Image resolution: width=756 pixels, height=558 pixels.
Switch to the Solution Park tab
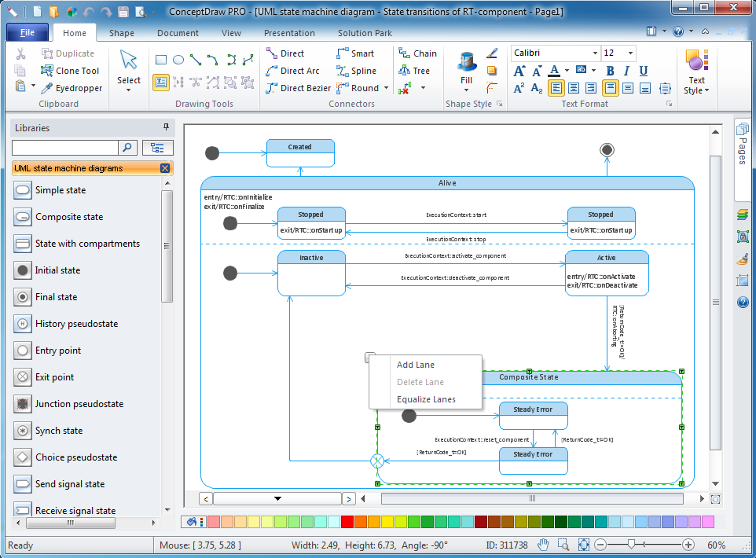pyautogui.click(x=365, y=33)
